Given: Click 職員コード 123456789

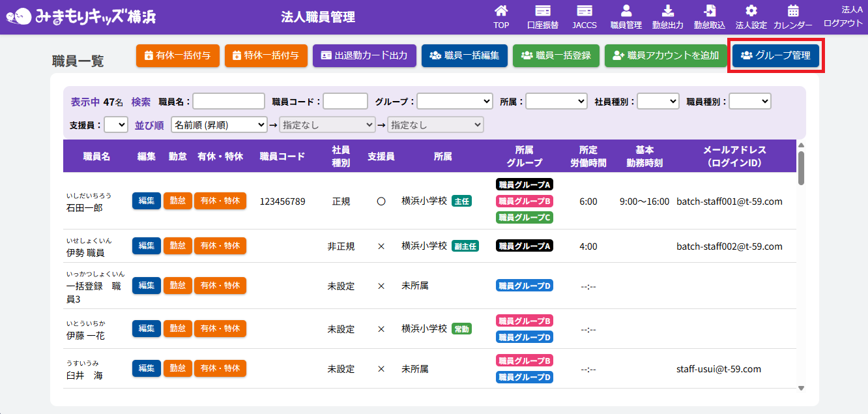Looking at the screenshot, I should point(282,201).
